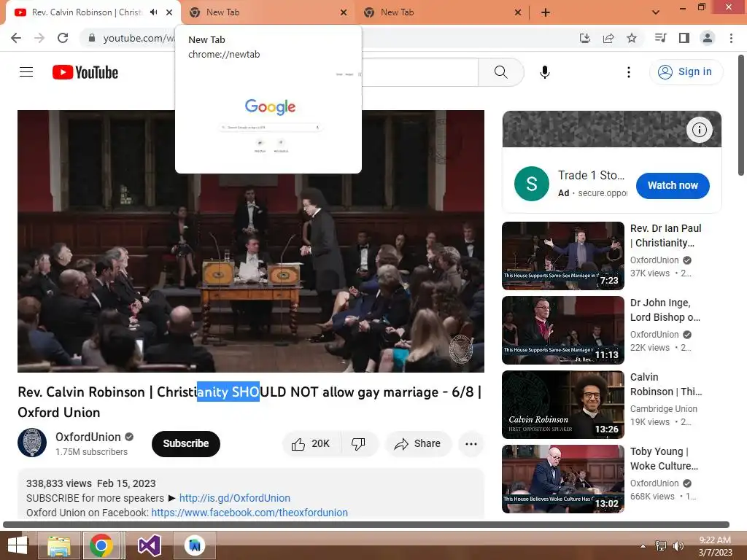747x560 pixels.
Task: Click the Rev. Dr Ian Paul video title
Action: click(665, 236)
